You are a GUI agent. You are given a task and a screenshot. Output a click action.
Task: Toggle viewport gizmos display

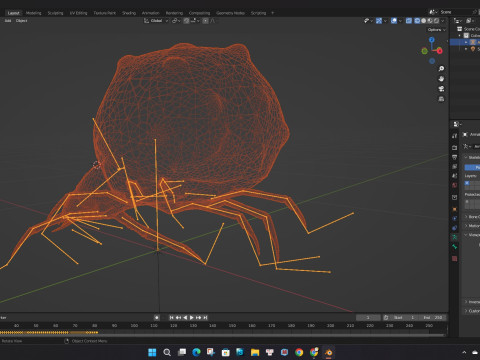(379, 21)
